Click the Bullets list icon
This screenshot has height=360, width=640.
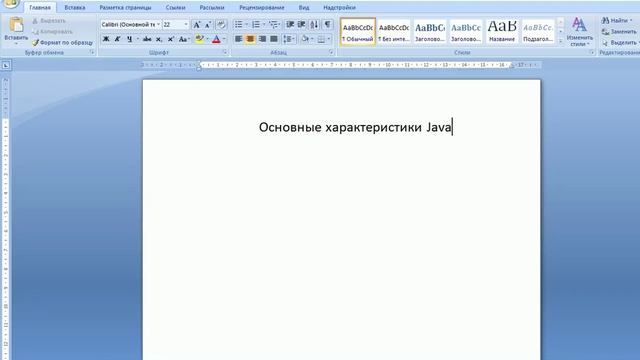click(x=239, y=25)
